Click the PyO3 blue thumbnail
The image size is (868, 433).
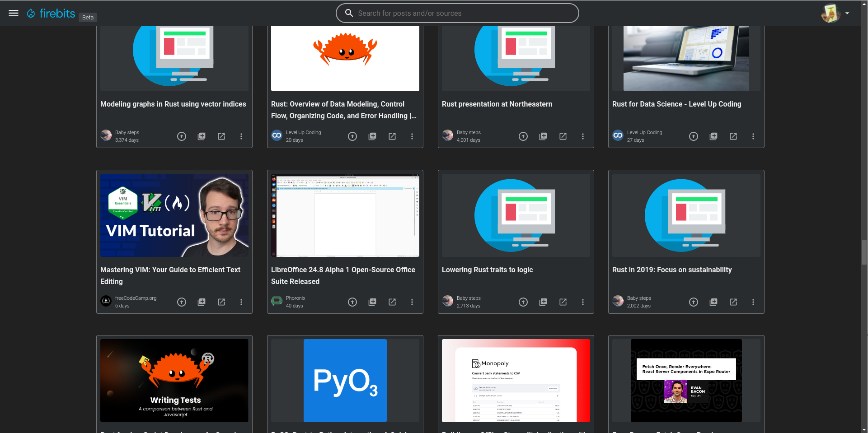[x=345, y=381]
